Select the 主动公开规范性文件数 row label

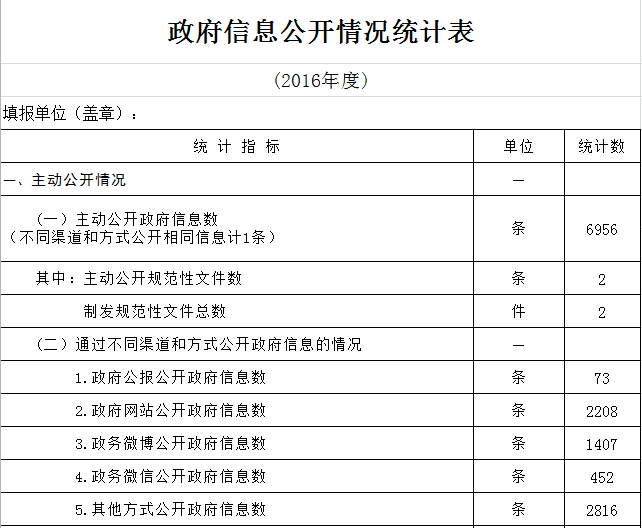(139, 278)
